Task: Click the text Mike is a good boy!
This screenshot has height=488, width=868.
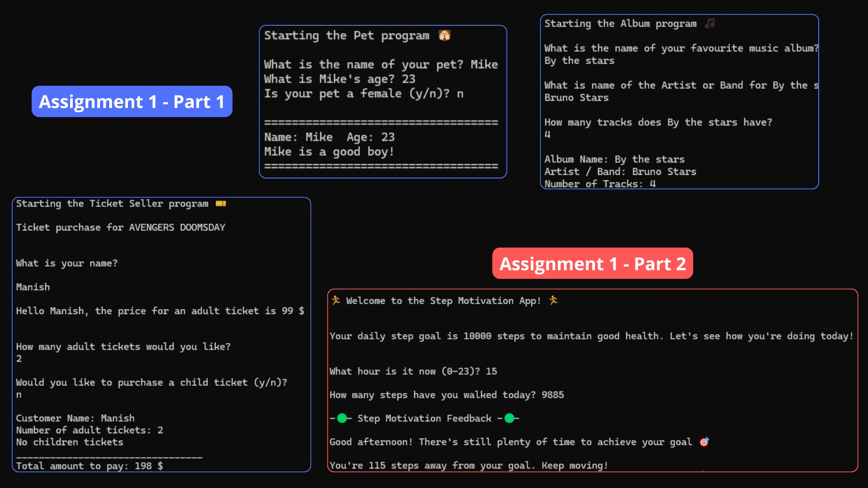Action: tap(329, 151)
